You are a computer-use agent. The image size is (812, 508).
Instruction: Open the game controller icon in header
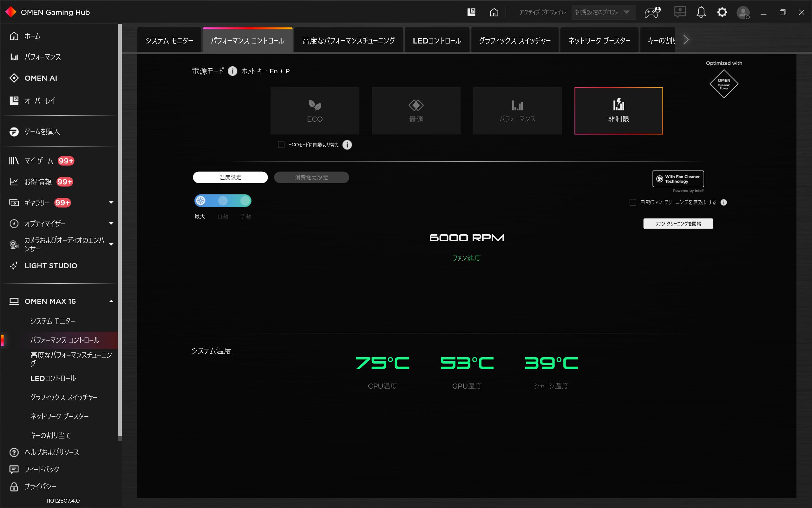[652, 12]
